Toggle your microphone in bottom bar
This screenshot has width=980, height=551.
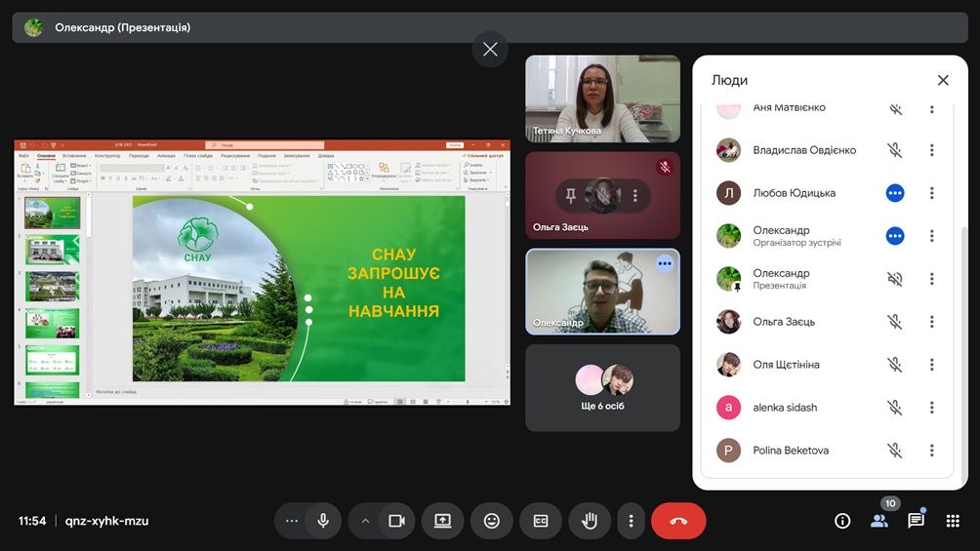coord(323,521)
